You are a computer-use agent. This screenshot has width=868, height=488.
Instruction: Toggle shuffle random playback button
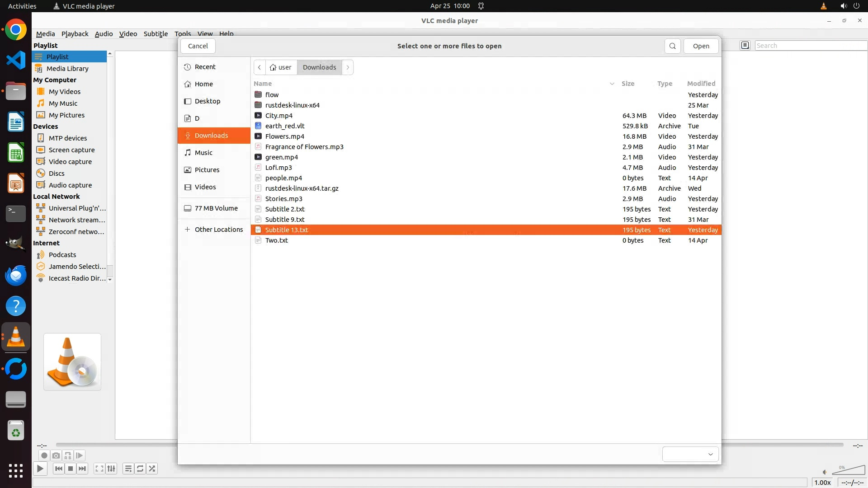coord(152,469)
